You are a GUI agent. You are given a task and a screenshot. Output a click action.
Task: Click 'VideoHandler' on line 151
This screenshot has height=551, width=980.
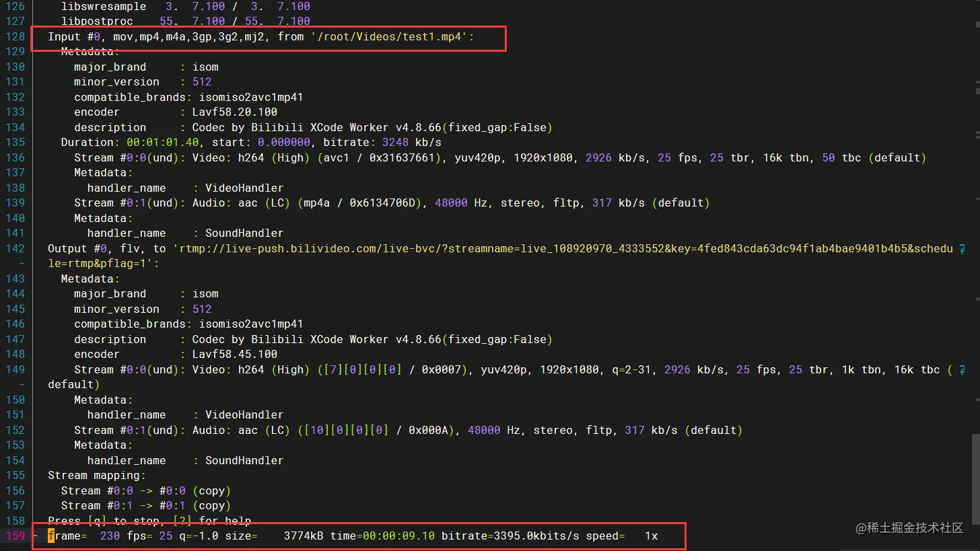click(244, 415)
